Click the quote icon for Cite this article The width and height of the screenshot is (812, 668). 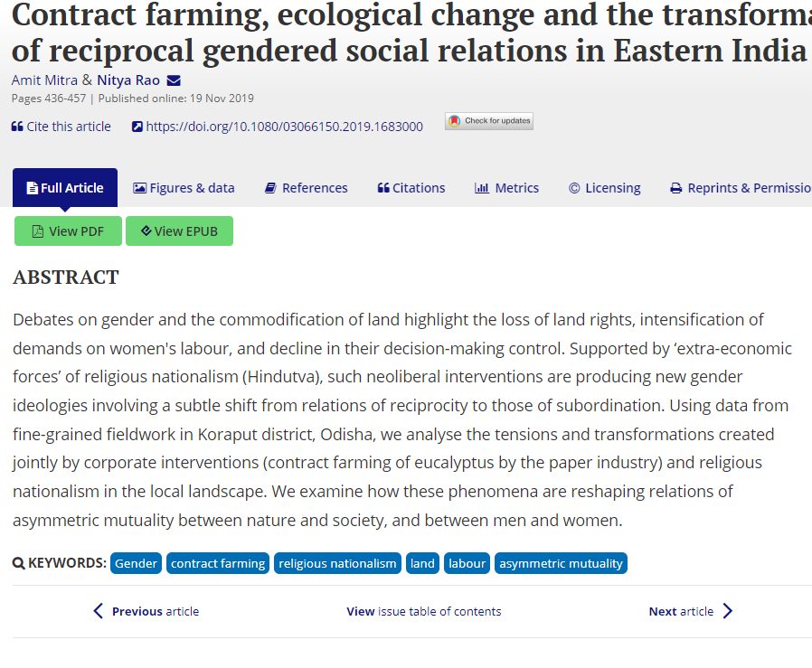click(17, 127)
